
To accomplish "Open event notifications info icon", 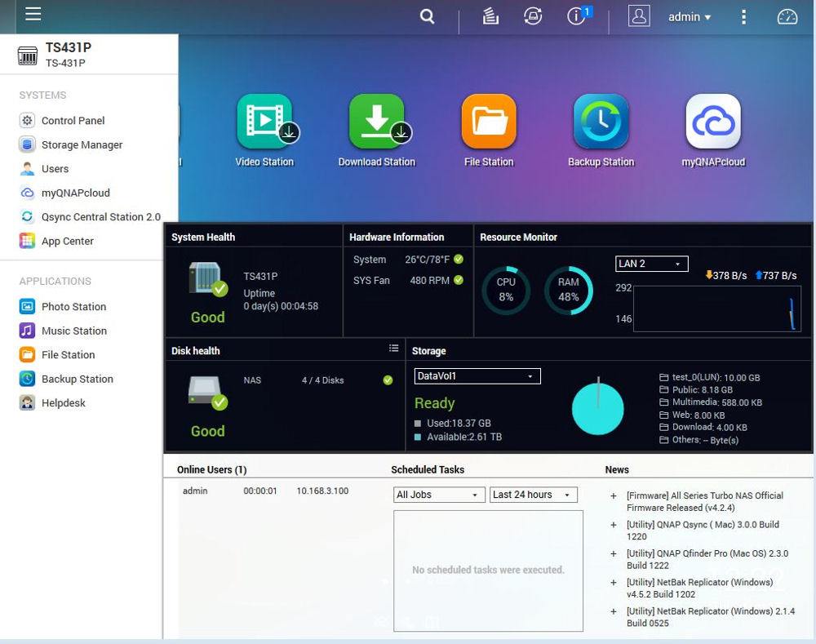I will 576,16.
